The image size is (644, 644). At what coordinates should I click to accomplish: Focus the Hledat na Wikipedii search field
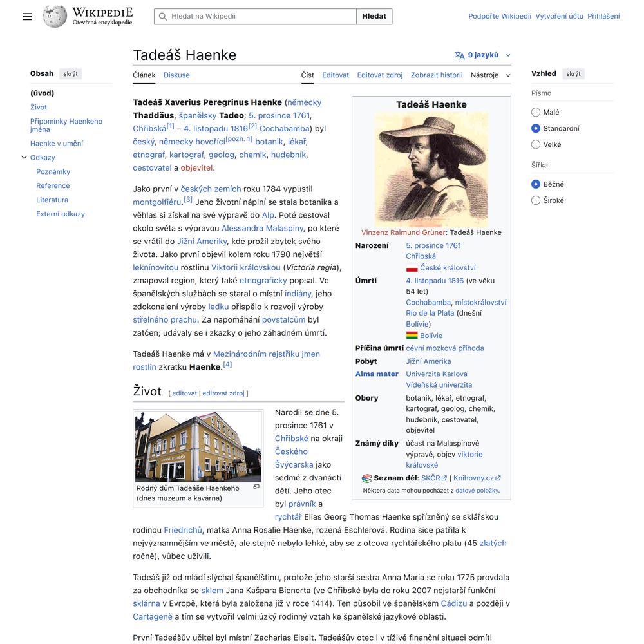pos(255,17)
